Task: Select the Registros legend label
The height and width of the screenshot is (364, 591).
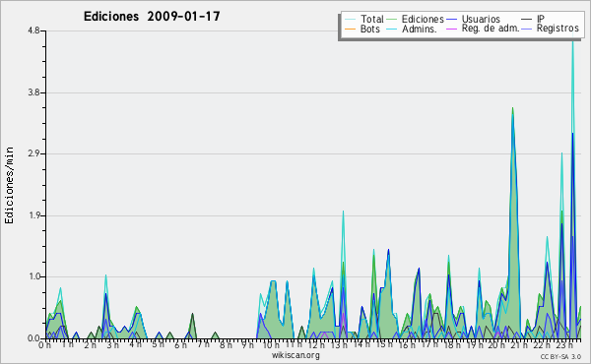Action: [558, 29]
